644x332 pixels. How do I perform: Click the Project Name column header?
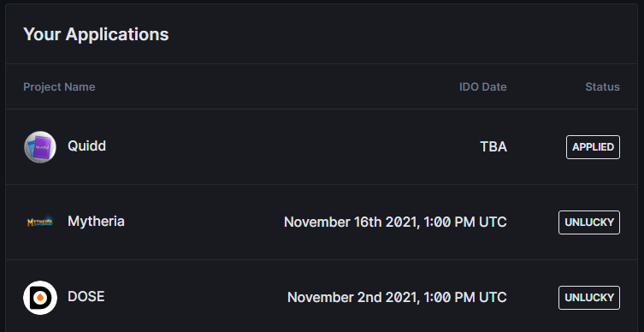[x=59, y=87]
